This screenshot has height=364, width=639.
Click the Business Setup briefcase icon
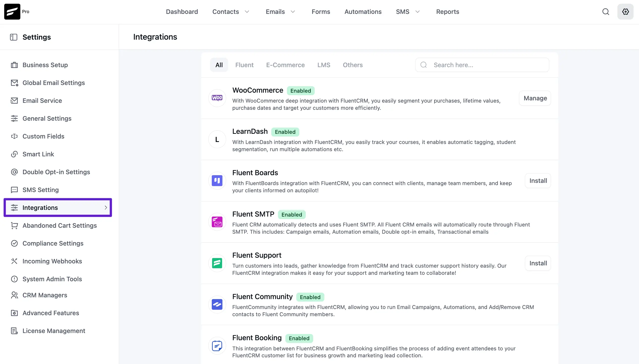pyautogui.click(x=14, y=65)
